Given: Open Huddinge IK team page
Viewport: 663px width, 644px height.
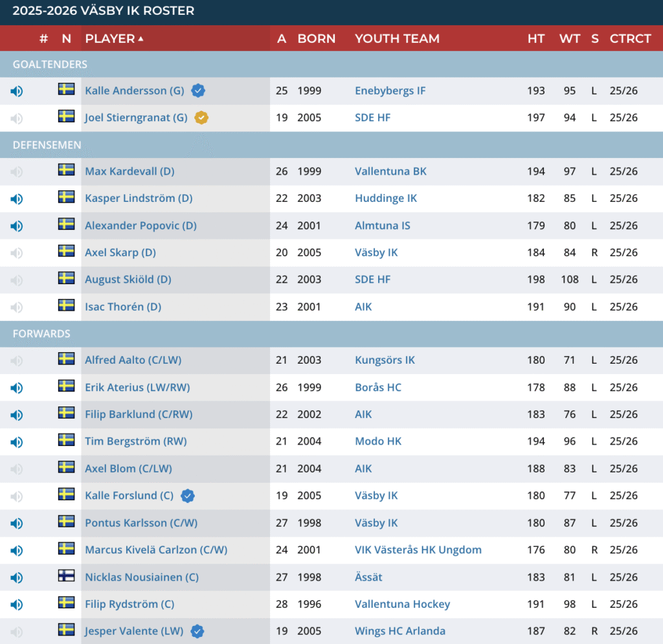Looking at the screenshot, I should point(386,198).
